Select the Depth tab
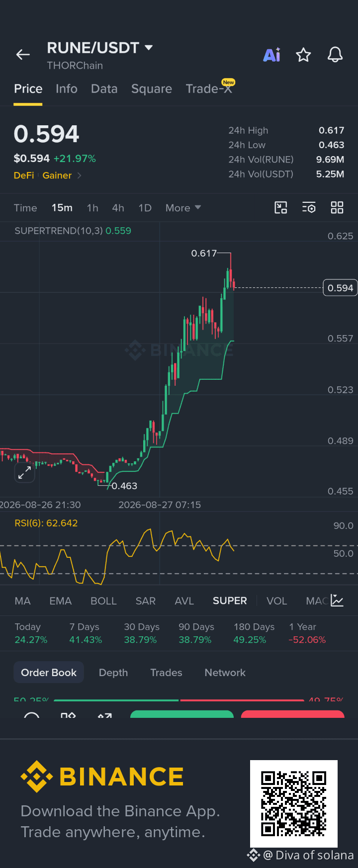358x868 pixels. (113, 673)
